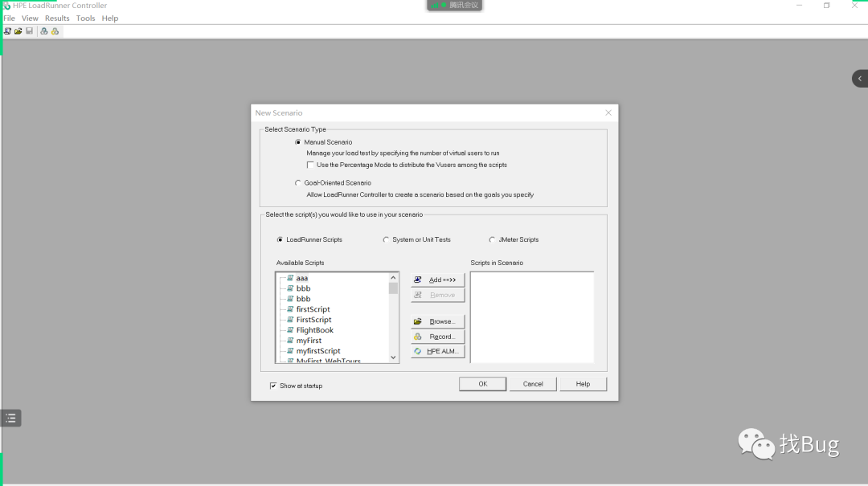Open the Results menu
The width and height of the screenshot is (868, 486).
(x=57, y=18)
